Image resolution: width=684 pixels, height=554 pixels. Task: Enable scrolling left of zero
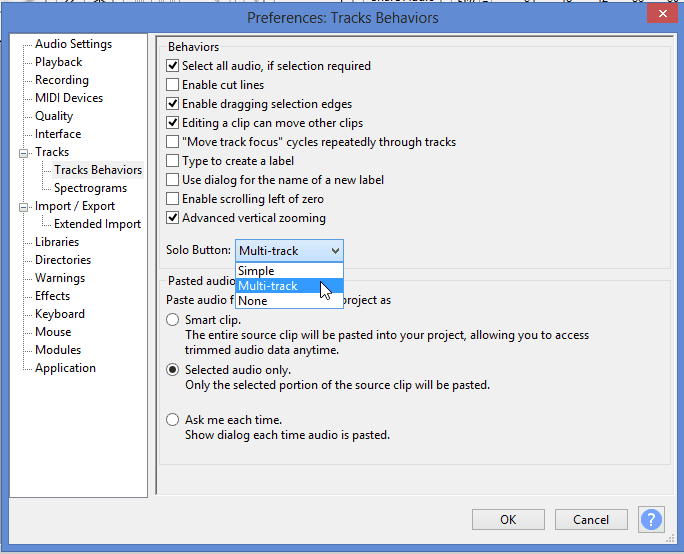click(x=173, y=199)
